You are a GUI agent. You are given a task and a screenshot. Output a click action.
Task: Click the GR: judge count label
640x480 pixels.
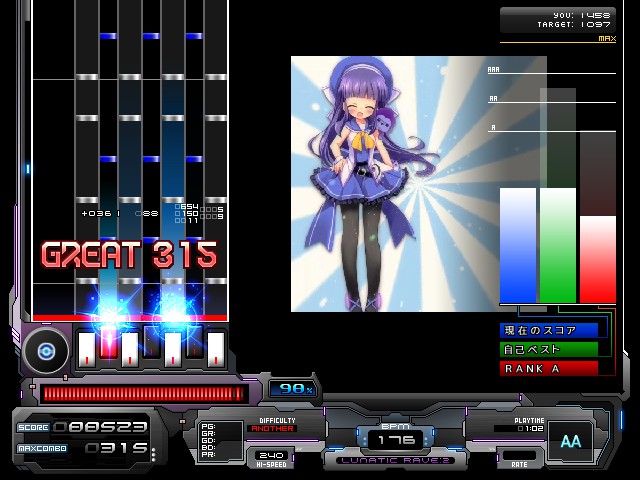(208, 433)
